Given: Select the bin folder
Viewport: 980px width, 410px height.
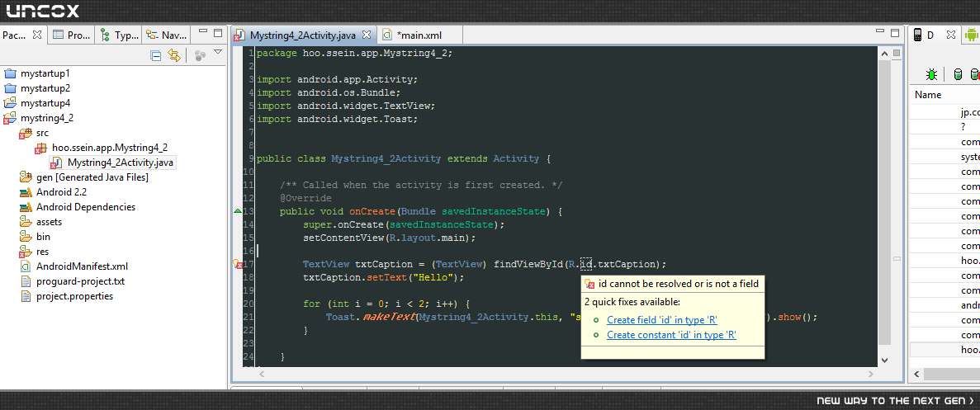Looking at the screenshot, I should [35, 237].
